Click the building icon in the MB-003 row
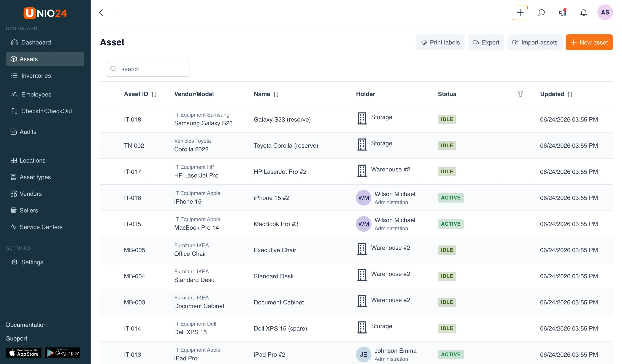This screenshot has width=622, height=364. pyautogui.click(x=362, y=301)
